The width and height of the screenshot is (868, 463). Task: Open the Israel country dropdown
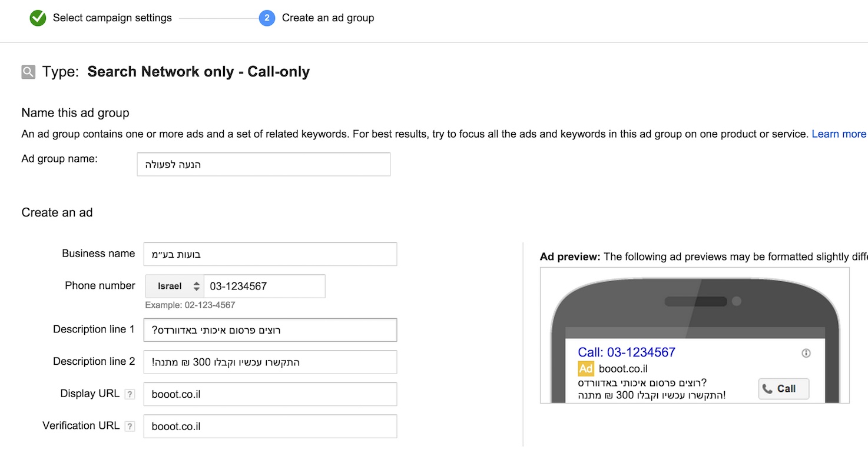point(175,287)
